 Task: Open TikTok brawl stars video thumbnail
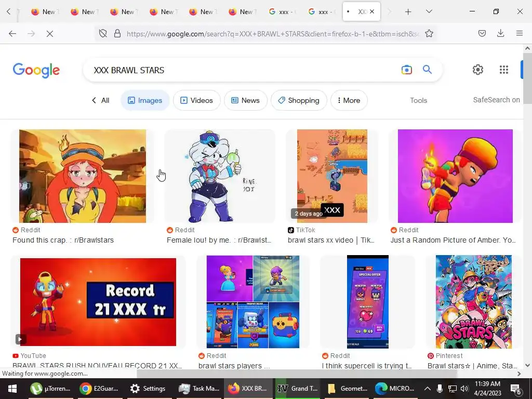point(332,176)
